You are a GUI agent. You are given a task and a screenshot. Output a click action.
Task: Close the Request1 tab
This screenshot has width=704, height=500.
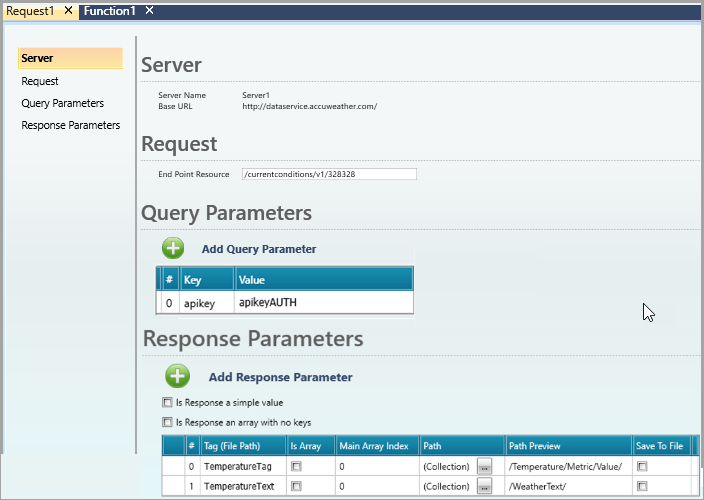68,10
